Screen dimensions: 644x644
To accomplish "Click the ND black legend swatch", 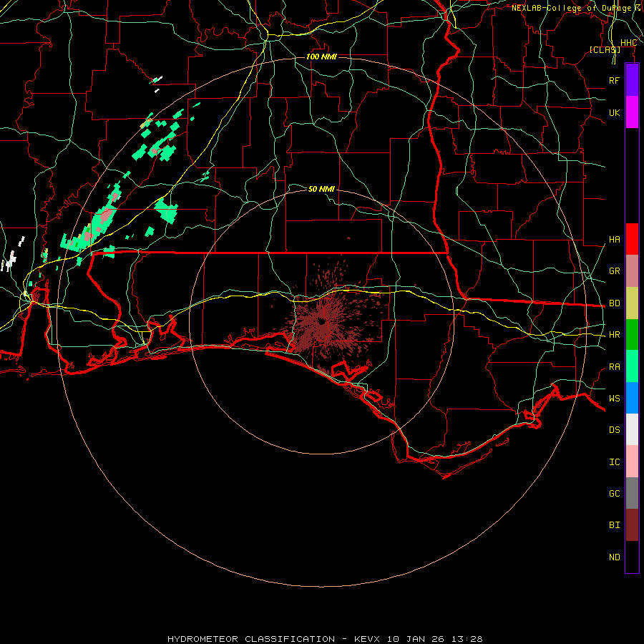I will click(x=632, y=557).
